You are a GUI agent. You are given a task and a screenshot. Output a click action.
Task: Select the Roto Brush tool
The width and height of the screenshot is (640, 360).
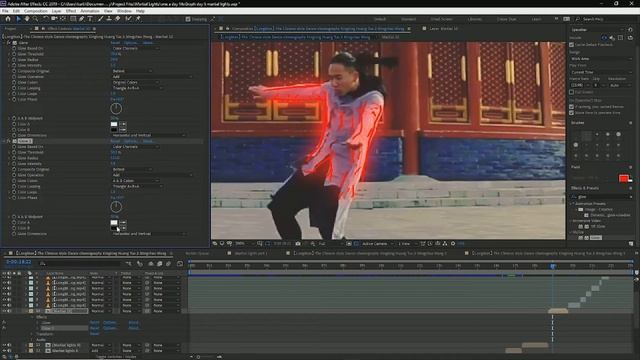(129, 19)
